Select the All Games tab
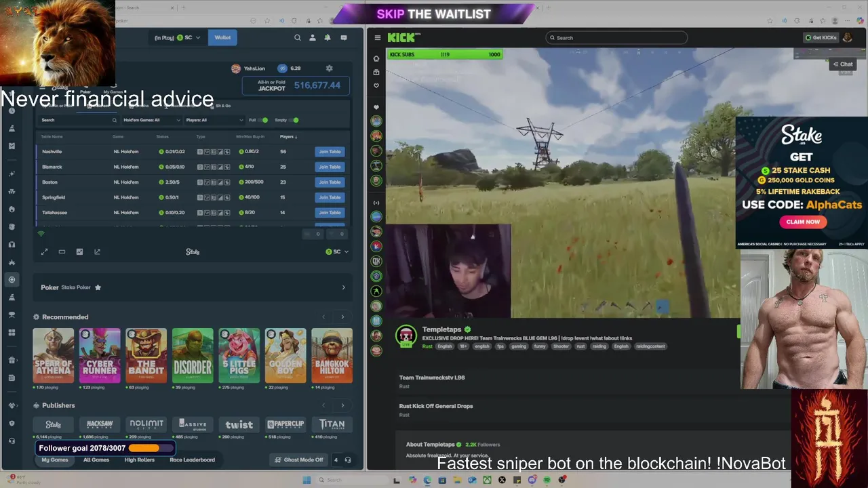868x488 pixels. click(96, 460)
